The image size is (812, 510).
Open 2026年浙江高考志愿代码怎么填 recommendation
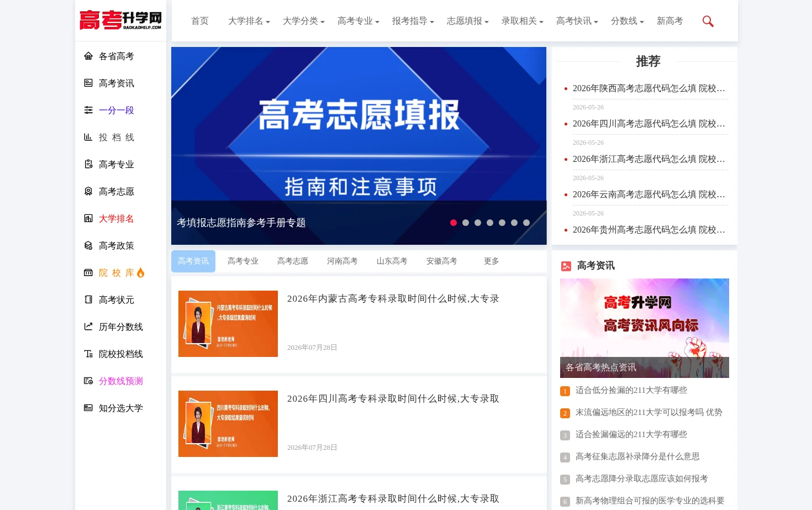click(649, 159)
